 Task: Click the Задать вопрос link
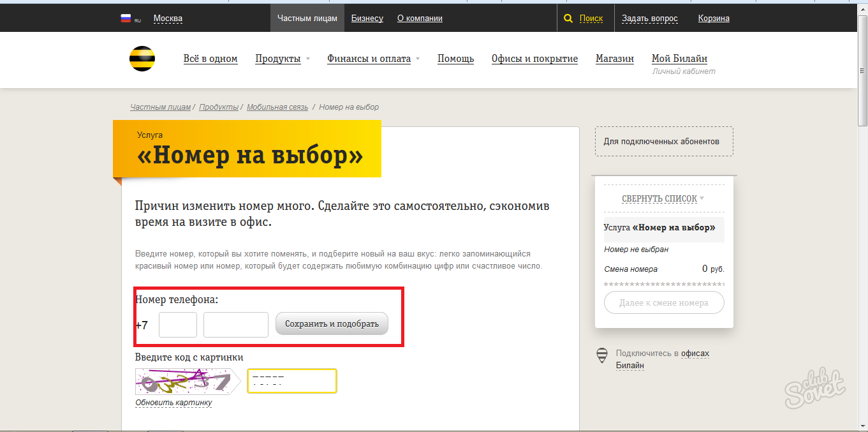click(x=650, y=19)
